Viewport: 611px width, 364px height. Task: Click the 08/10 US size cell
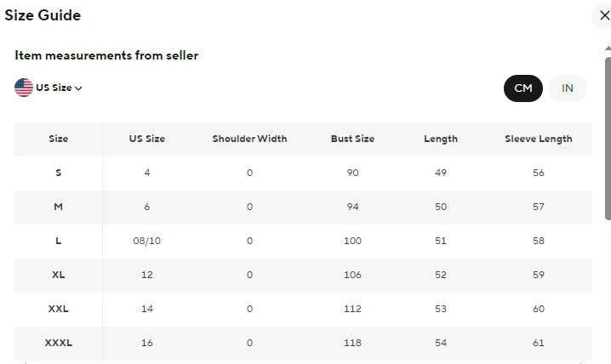(147, 241)
